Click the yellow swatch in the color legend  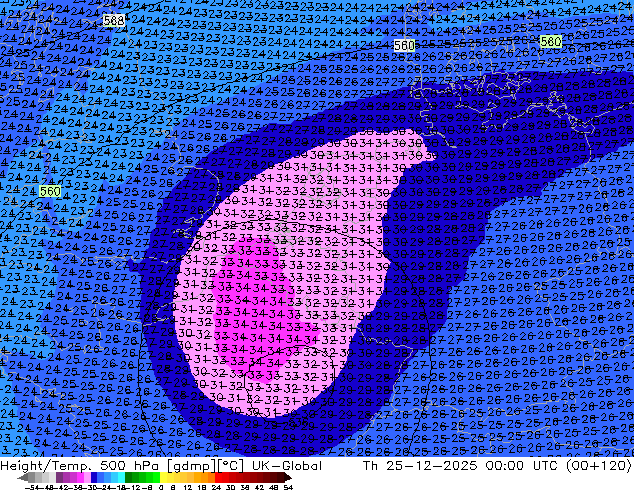tap(163, 478)
